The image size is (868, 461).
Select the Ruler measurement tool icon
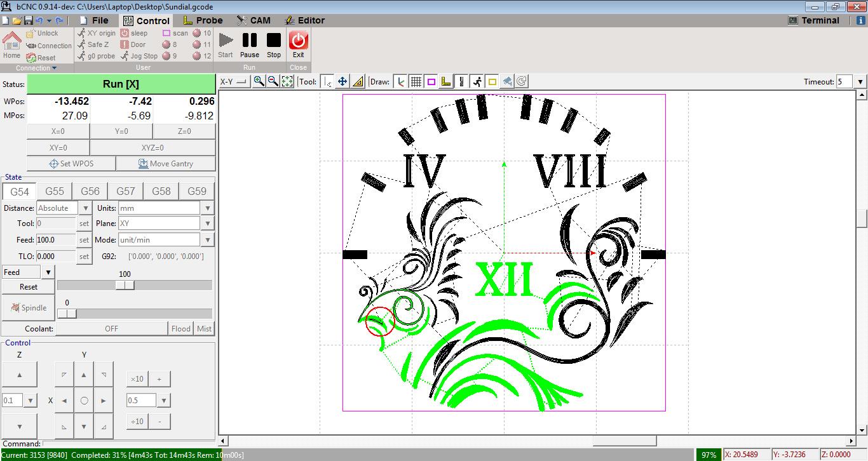(x=356, y=81)
